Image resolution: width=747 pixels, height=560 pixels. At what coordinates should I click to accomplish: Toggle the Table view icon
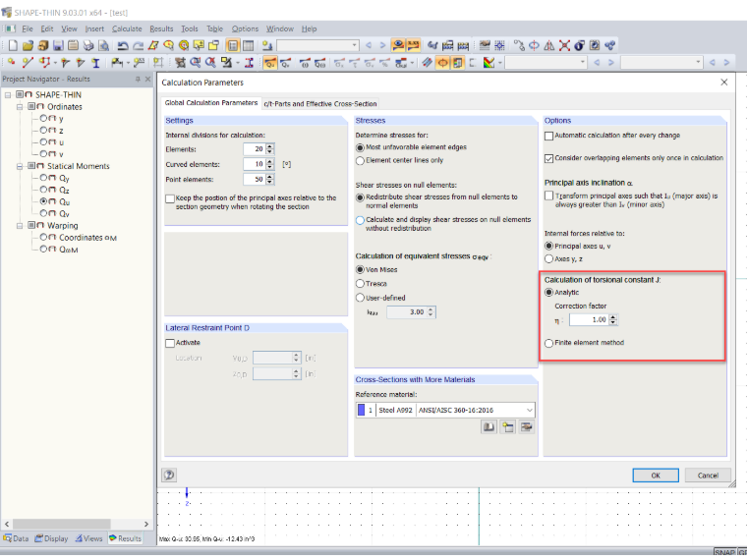(248, 45)
